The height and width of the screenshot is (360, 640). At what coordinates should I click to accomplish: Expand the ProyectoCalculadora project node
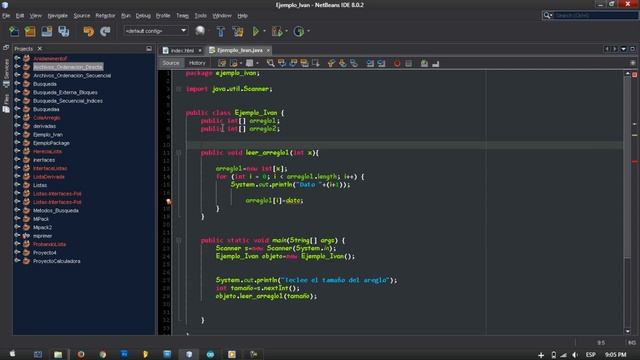[17, 260]
